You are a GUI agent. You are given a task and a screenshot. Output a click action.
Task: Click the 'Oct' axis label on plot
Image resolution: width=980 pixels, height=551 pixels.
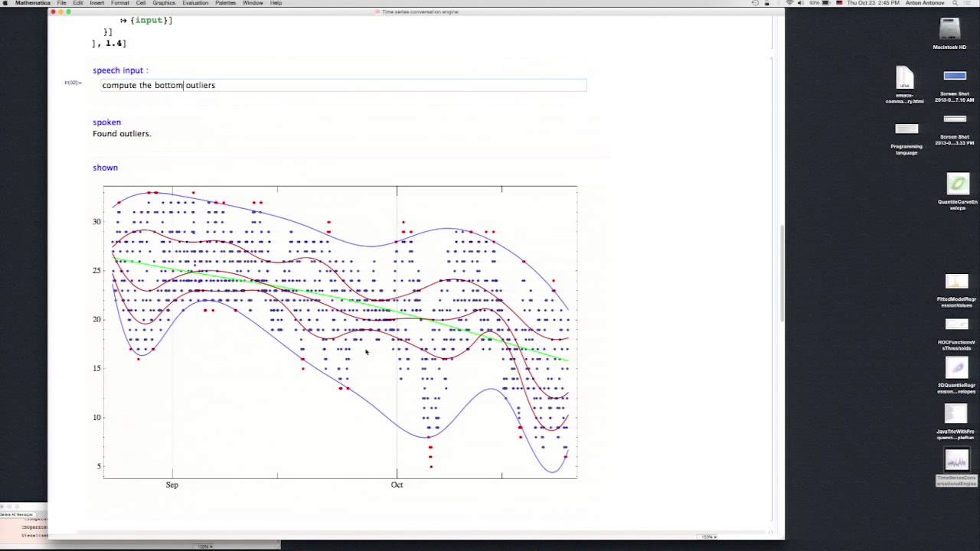(x=397, y=484)
